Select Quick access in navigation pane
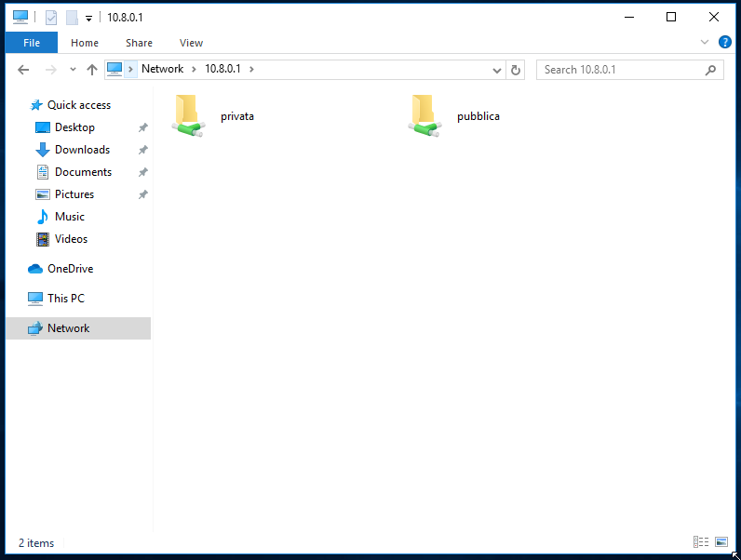The image size is (741, 560). 79,105
